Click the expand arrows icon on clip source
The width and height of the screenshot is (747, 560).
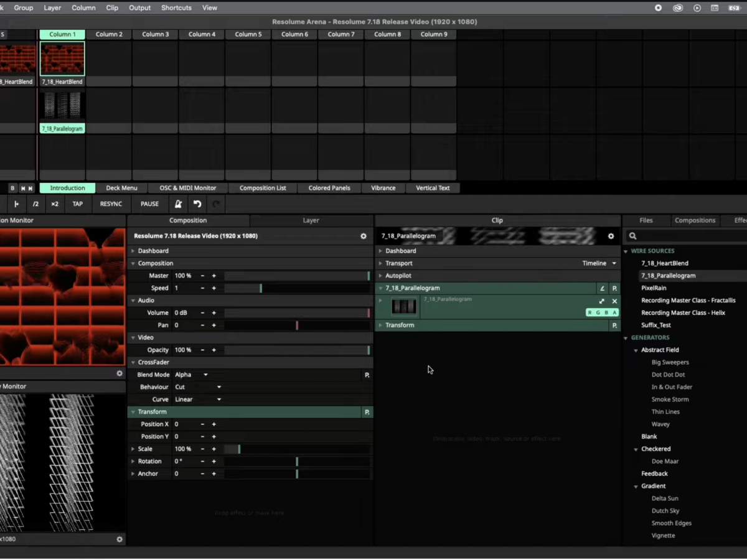pos(601,301)
